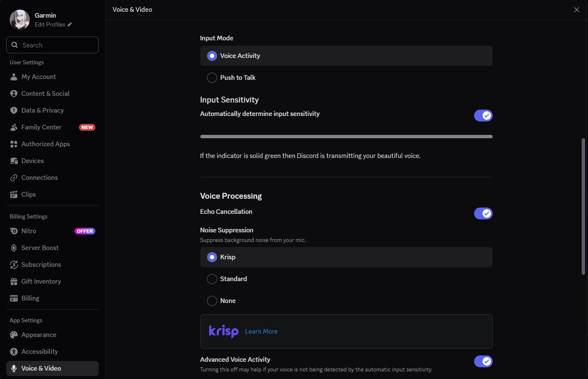Open Krisp Learn More link
Image resolution: width=588 pixels, height=379 pixels.
[x=261, y=332]
